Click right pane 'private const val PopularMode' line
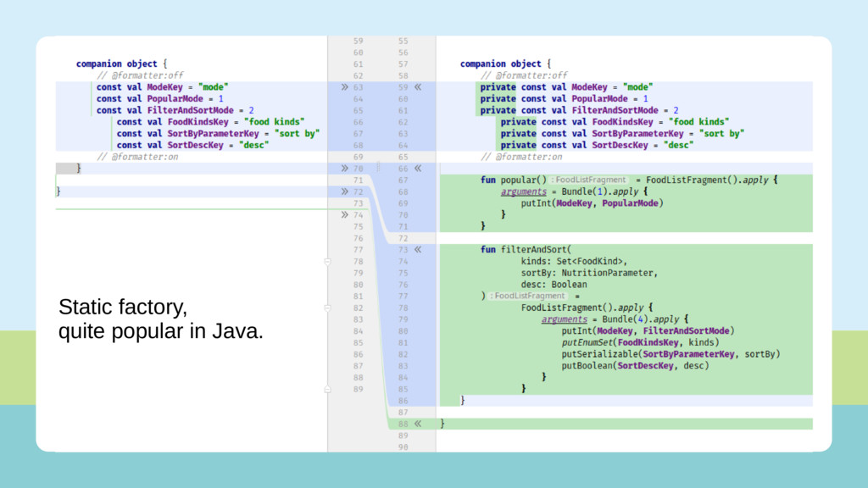The image size is (868, 488). tap(564, 98)
